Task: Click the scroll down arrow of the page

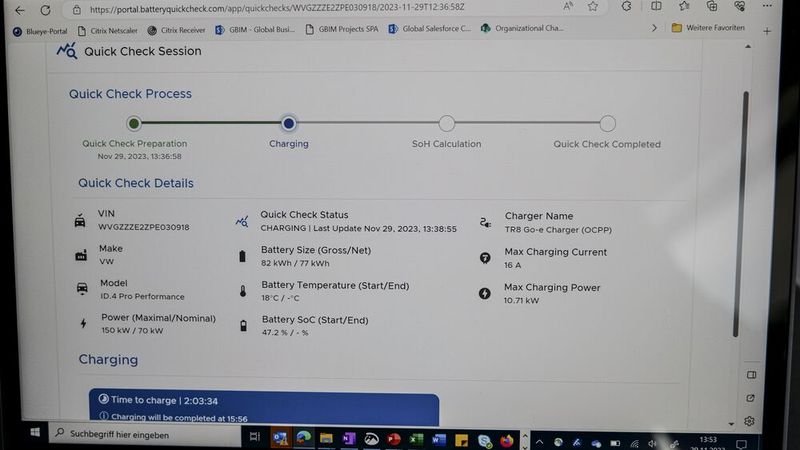Action: 732,423
